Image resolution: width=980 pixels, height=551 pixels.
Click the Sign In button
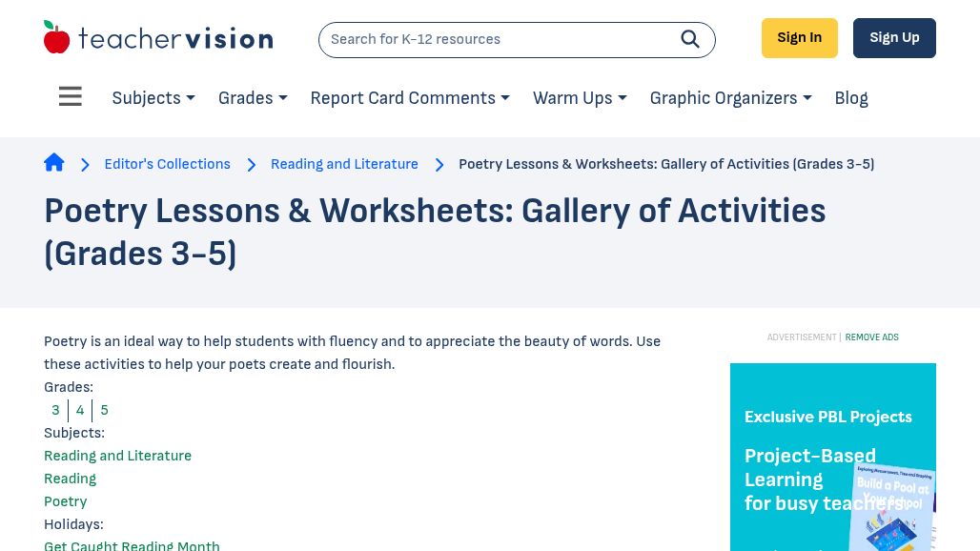pos(799,37)
